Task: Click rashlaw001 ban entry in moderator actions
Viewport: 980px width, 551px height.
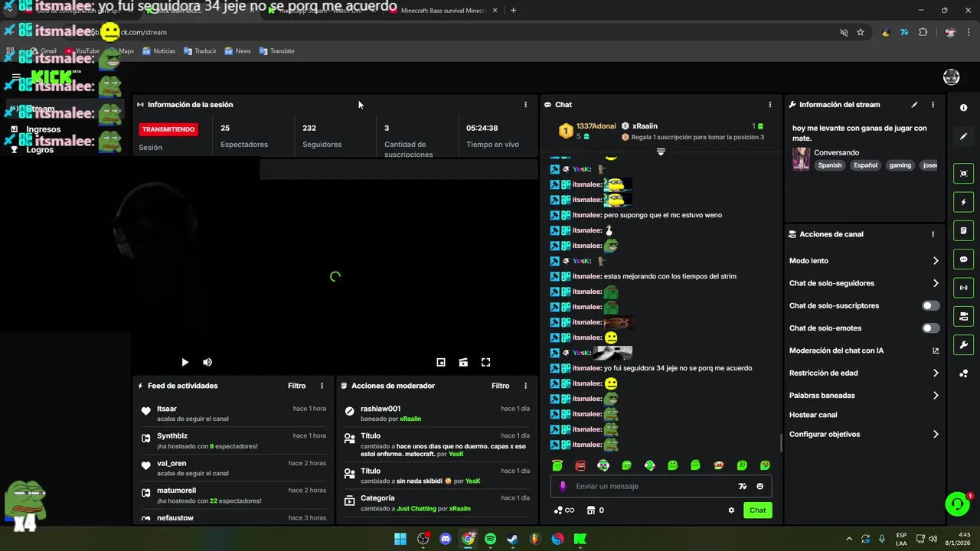Action: pos(436,413)
